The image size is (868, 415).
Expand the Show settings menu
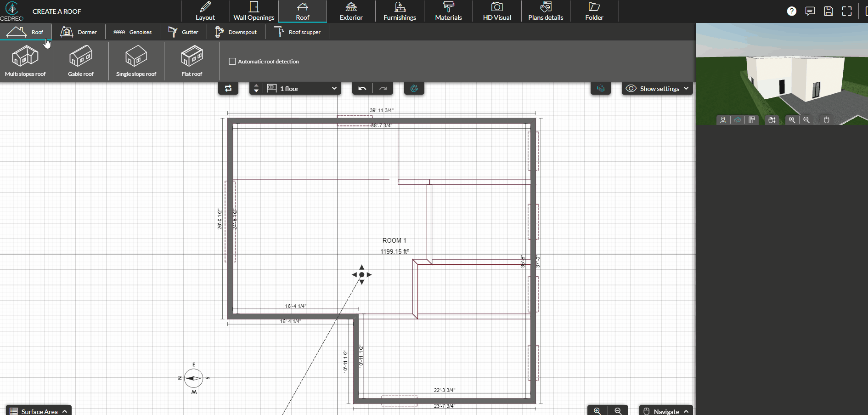pyautogui.click(x=657, y=88)
